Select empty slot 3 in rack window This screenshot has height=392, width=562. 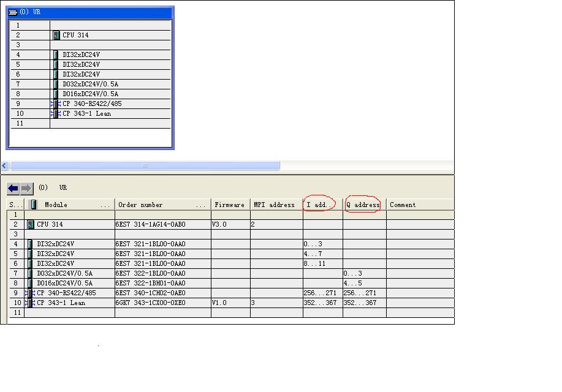pos(90,45)
